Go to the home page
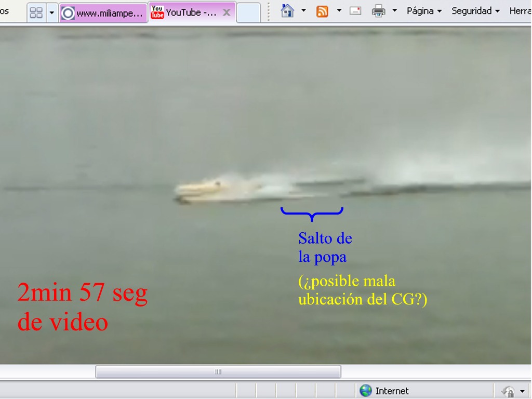Screen dimensions: 532x399 [x=287, y=11]
